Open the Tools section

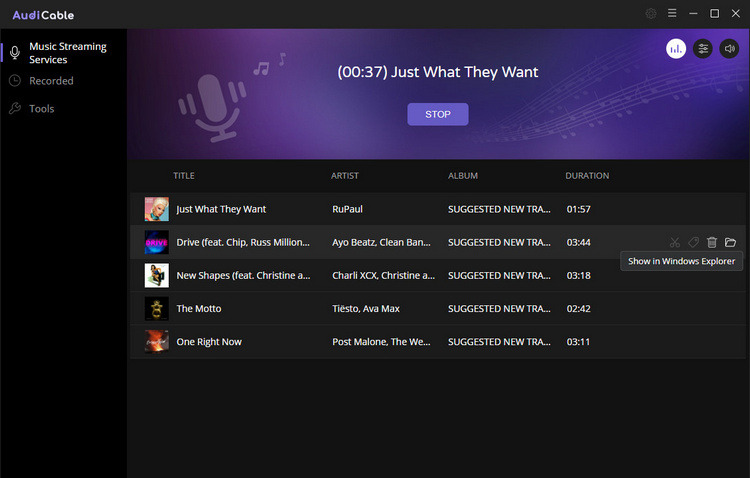click(x=42, y=109)
